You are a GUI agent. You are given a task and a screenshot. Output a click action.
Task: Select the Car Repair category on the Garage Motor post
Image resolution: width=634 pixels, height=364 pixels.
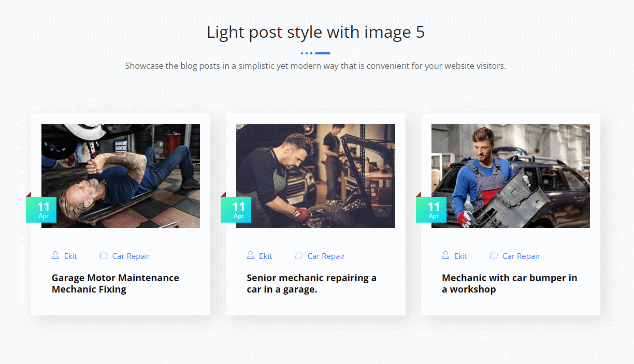click(x=131, y=256)
